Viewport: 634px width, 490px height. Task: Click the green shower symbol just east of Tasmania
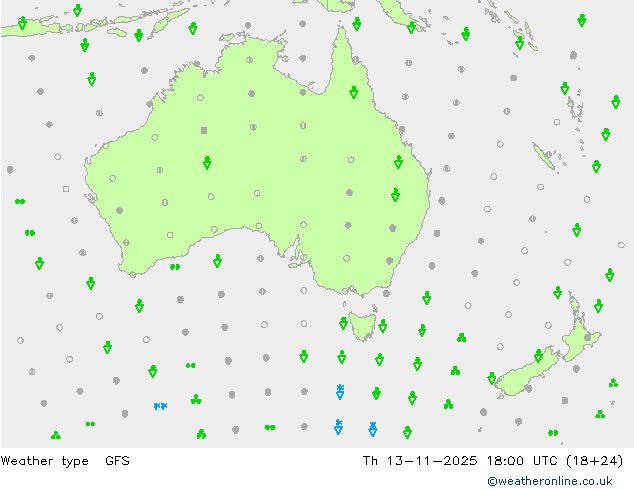pyautogui.click(x=383, y=325)
